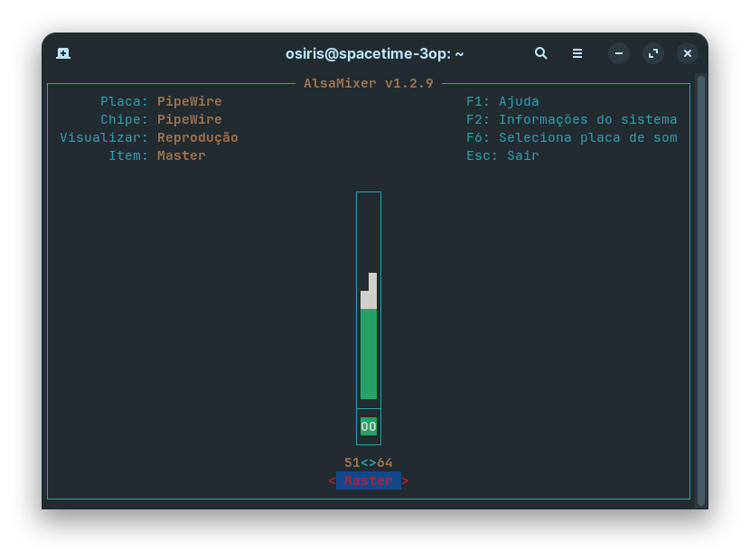Viewport: 750px width, 560px height.
Task: Open the hamburger menu in header
Action: click(577, 53)
